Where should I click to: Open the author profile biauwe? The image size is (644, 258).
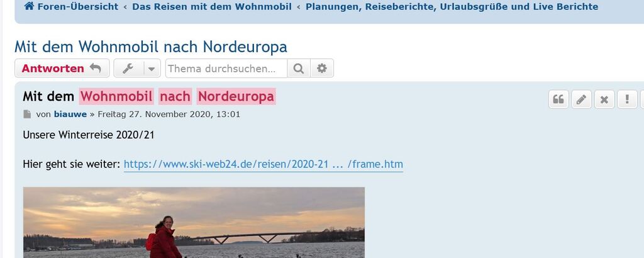point(70,114)
